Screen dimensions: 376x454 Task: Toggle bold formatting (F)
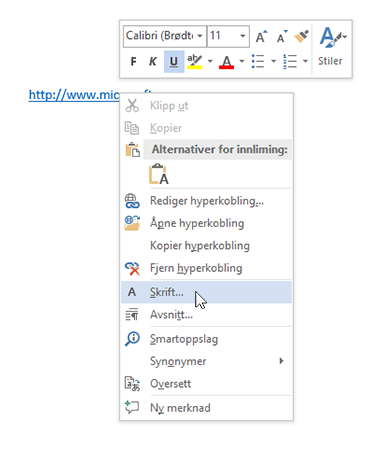[134, 62]
